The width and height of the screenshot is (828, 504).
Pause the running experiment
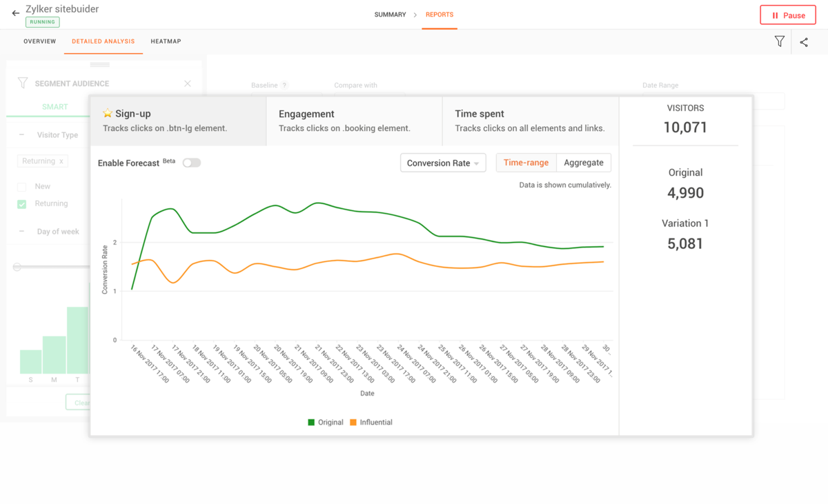[788, 15]
